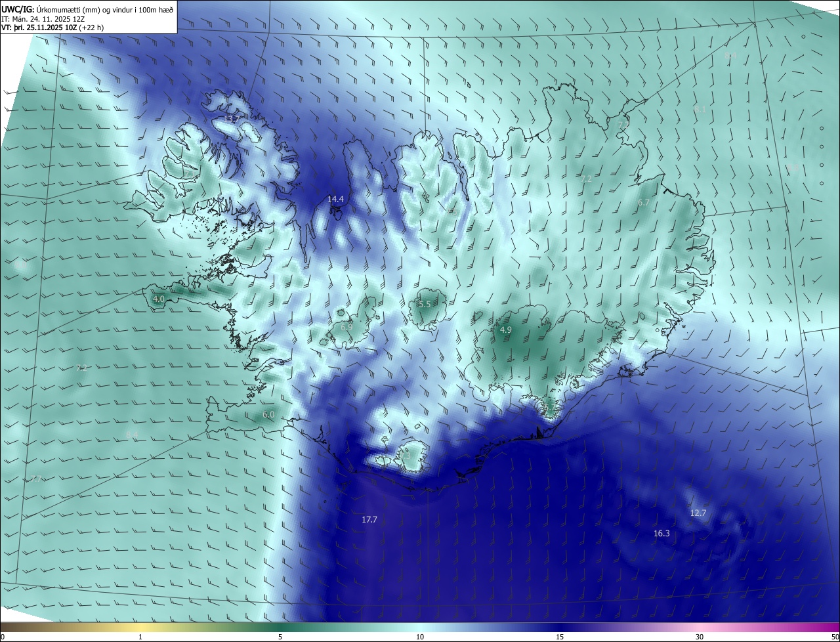Viewport: 840px width, 642px height.
Task: Click the 6.0 precipitation value
Action: coord(268,414)
